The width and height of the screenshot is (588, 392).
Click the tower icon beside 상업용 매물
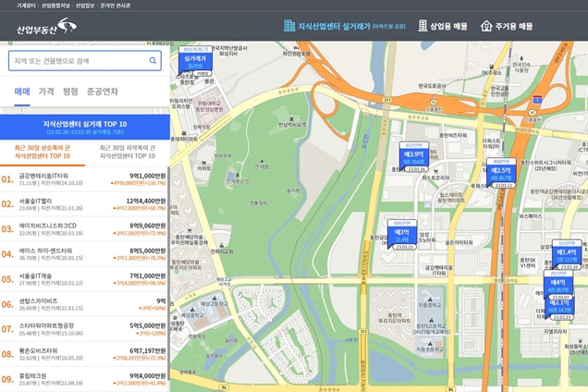click(423, 26)
